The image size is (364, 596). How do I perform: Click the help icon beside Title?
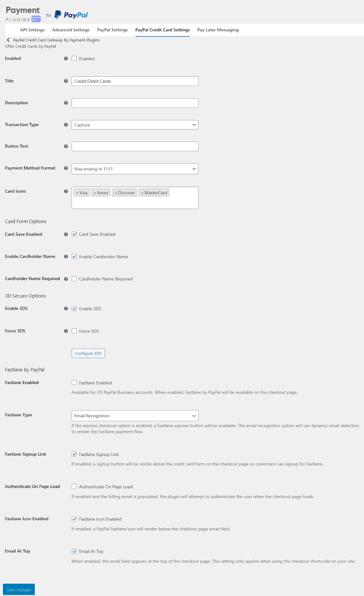[x=66, y=81]
